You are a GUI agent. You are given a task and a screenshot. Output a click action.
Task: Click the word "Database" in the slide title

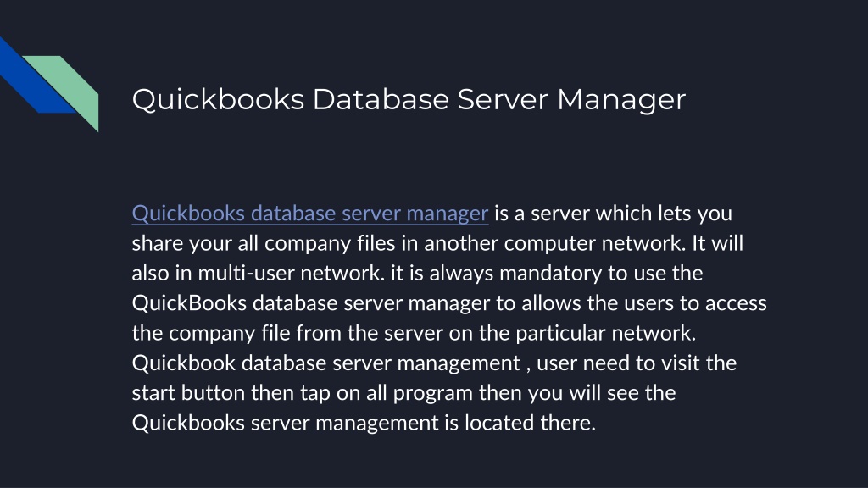381,100
